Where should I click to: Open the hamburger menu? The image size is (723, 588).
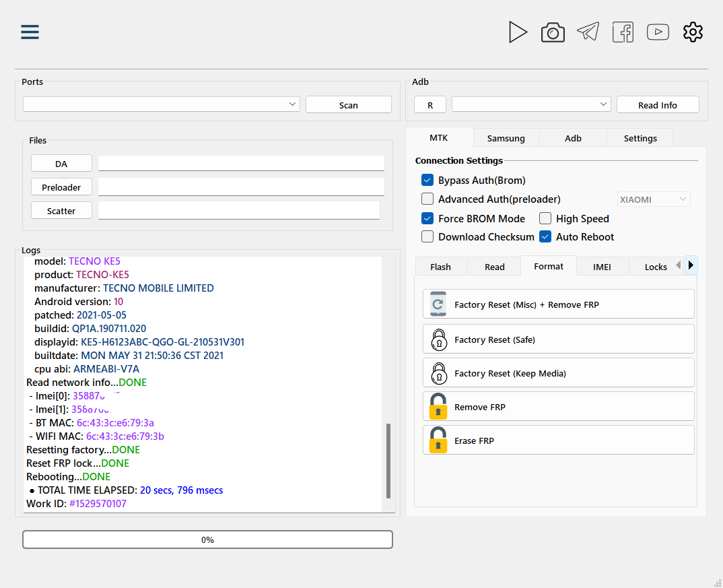pos(30,32)
